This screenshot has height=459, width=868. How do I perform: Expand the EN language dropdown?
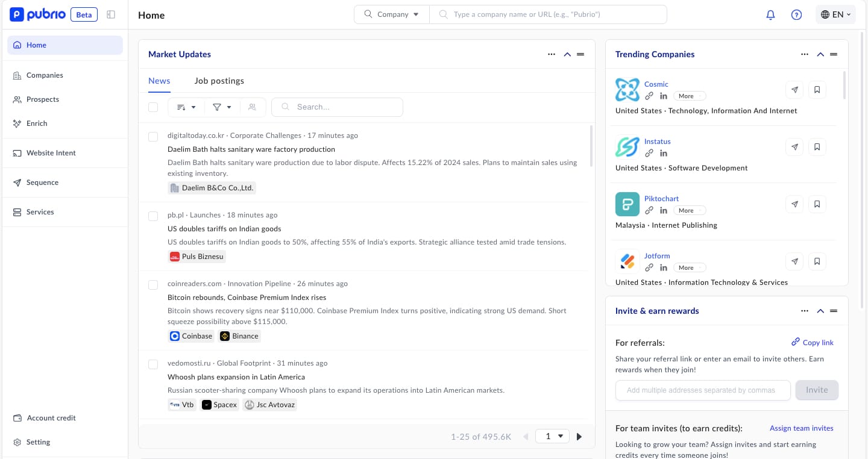pyautogui.click(x=835, y=14)
